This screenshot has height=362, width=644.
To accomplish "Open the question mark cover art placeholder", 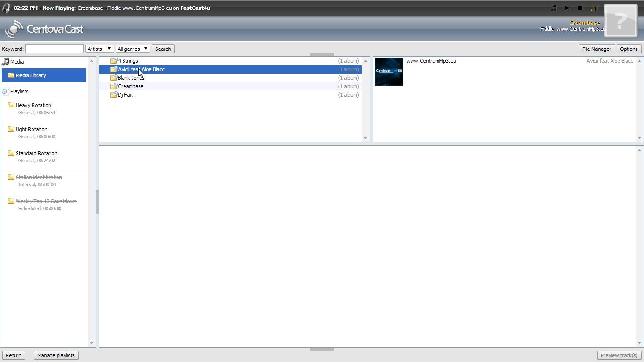I will (620, 21).
